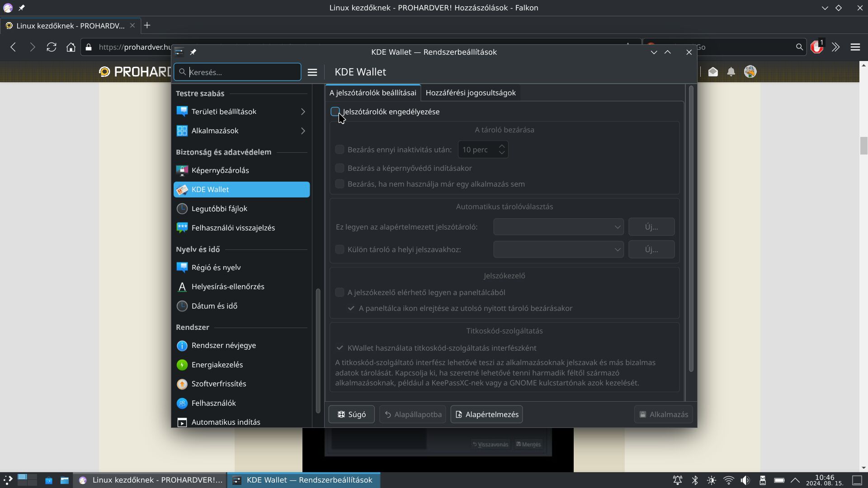Open Felhasználók settings
Screen dimensions: 868x488
[241, 403]
